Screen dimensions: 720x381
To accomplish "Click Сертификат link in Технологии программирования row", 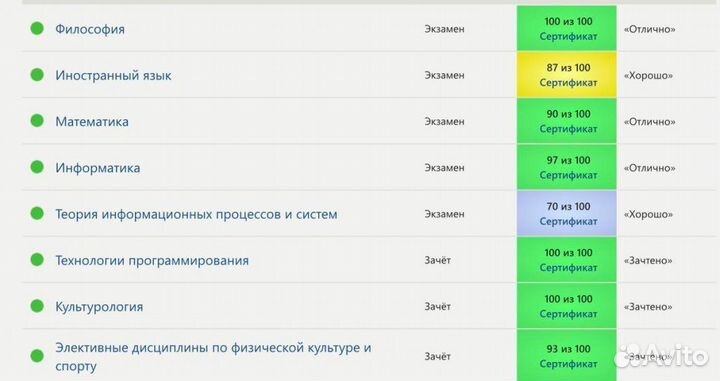I will pyautogui.click(x=568, y=268).
